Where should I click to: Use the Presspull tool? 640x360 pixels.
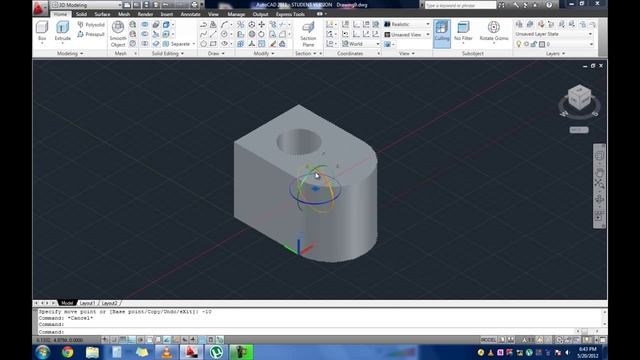click(x=91, y=34)
